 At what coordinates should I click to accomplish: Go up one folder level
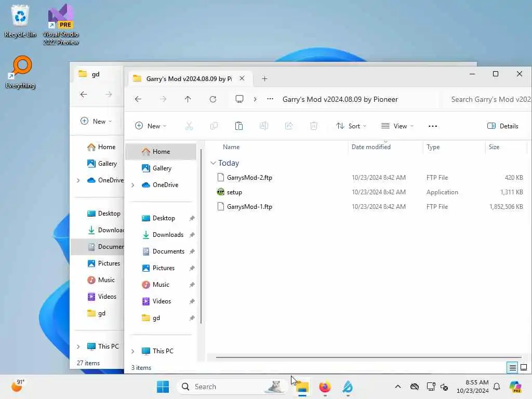click(x=188, y=99)
